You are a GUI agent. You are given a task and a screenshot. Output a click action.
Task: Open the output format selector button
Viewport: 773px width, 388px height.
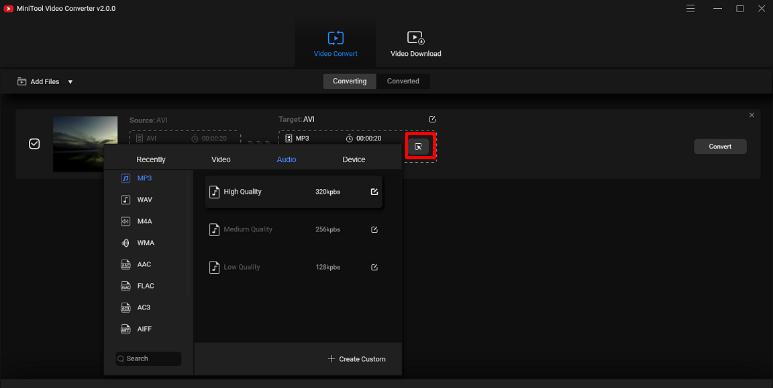point(419,146)
